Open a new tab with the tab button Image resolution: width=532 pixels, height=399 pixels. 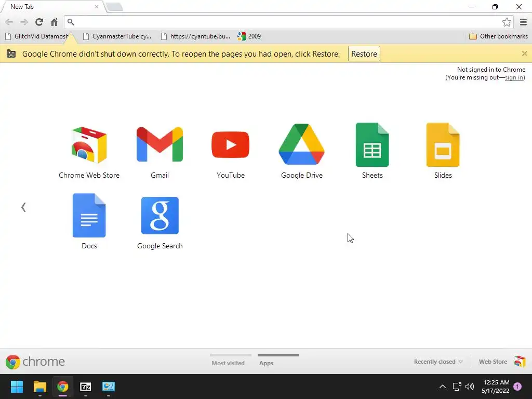click(x=114, y=7)
